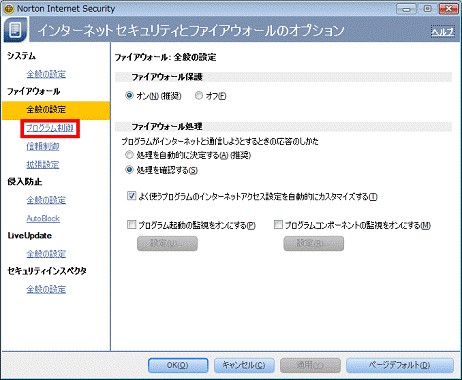Open 全般の設定 under システム
462x380 pixels.
(46, 74)
